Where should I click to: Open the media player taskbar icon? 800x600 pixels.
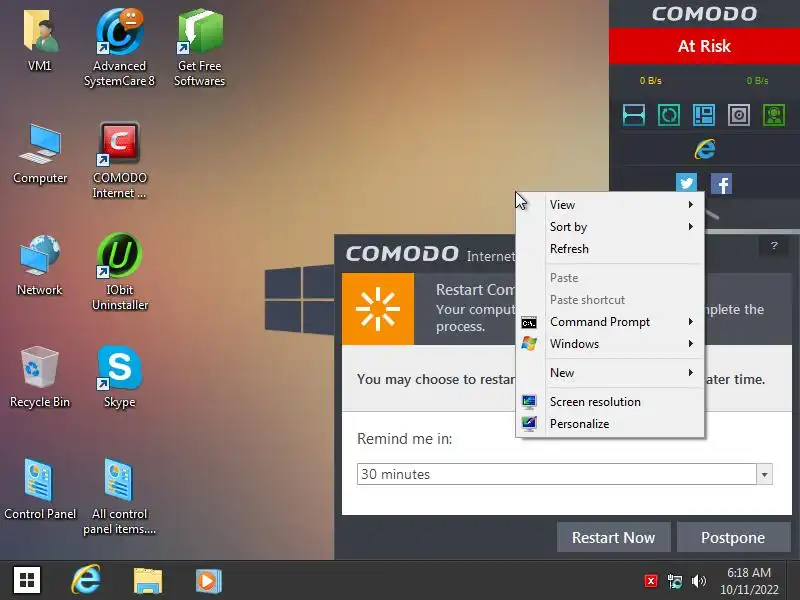pos(208,581)
